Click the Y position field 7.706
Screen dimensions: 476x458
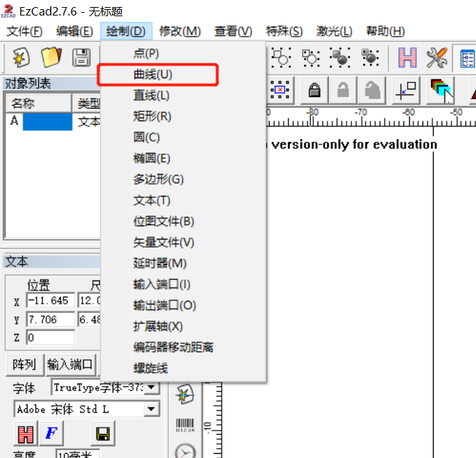[51, 319]
